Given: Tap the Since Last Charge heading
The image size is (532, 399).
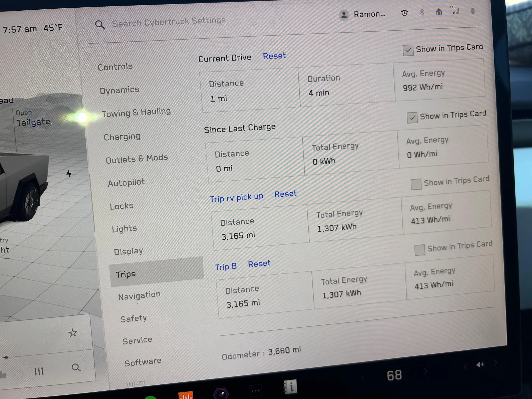Looking at the screenshot, I should [x=240, y=128].
